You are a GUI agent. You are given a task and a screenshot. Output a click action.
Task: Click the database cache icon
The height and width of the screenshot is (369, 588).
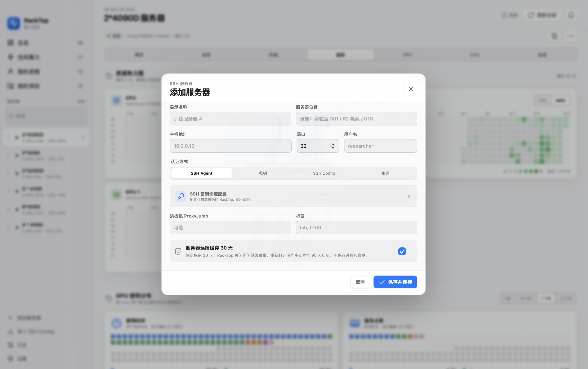(178, 251)
